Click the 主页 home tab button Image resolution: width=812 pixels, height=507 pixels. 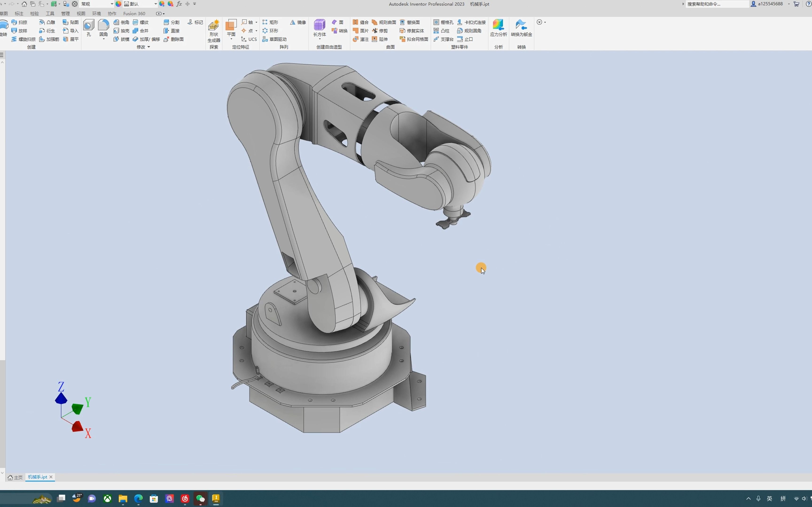(x=15, y=477)
